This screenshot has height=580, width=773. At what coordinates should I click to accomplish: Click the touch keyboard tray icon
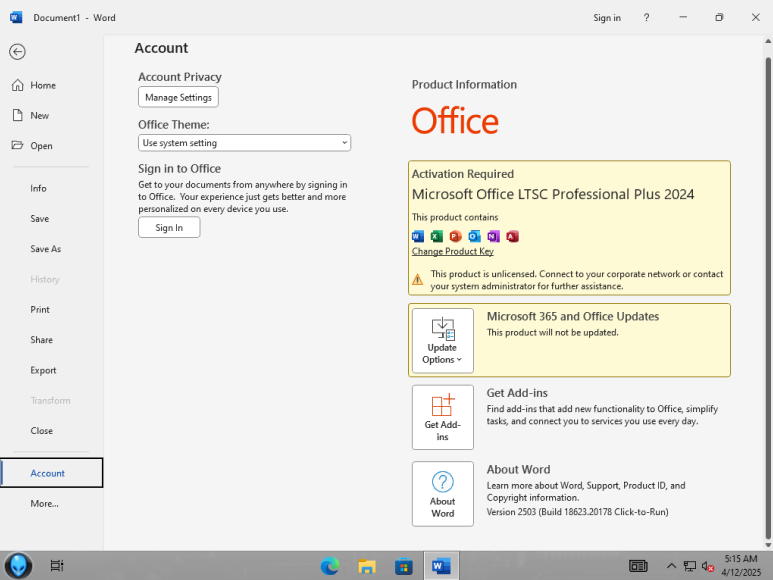(638, 566)
